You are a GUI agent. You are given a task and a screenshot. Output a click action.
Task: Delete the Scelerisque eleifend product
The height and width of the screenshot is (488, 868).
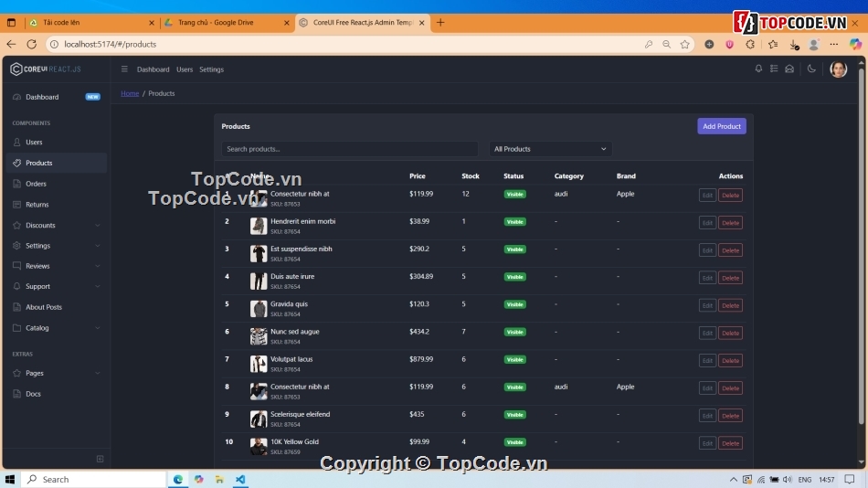pos(730,416)
